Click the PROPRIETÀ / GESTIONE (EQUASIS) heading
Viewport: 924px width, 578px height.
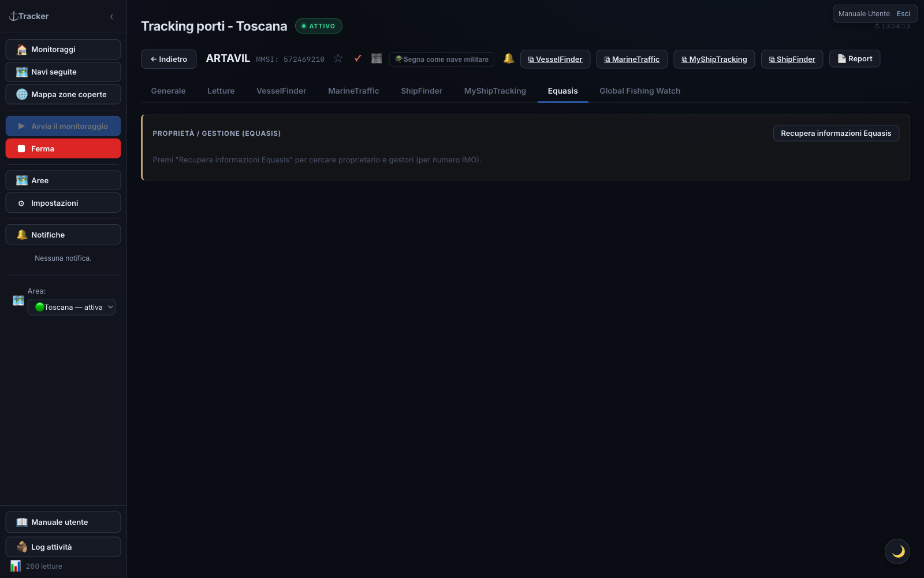[217, 134]
